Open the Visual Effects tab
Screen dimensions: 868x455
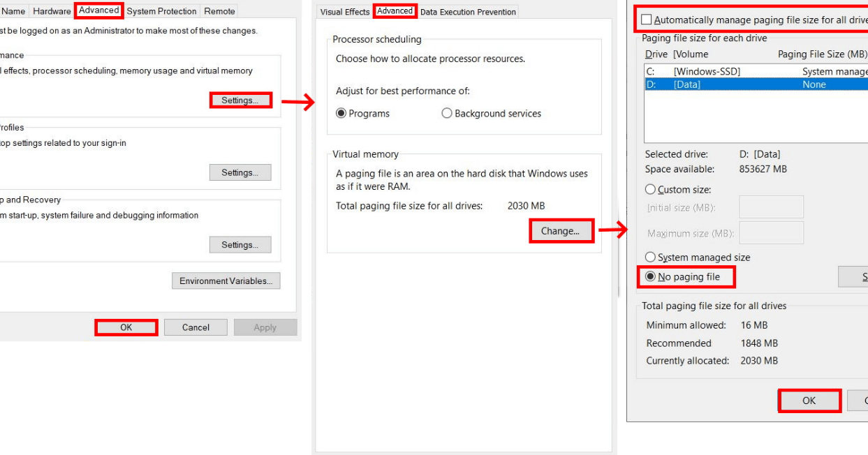tap(345, 12)
